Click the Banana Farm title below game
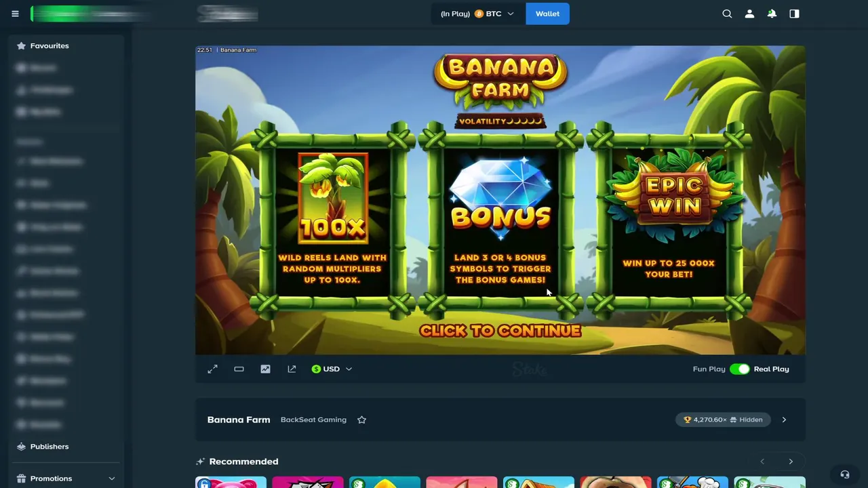 (x=239, y=420)
